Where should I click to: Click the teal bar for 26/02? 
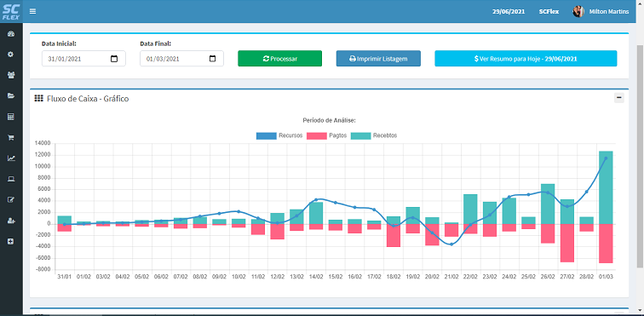(548, 204)
